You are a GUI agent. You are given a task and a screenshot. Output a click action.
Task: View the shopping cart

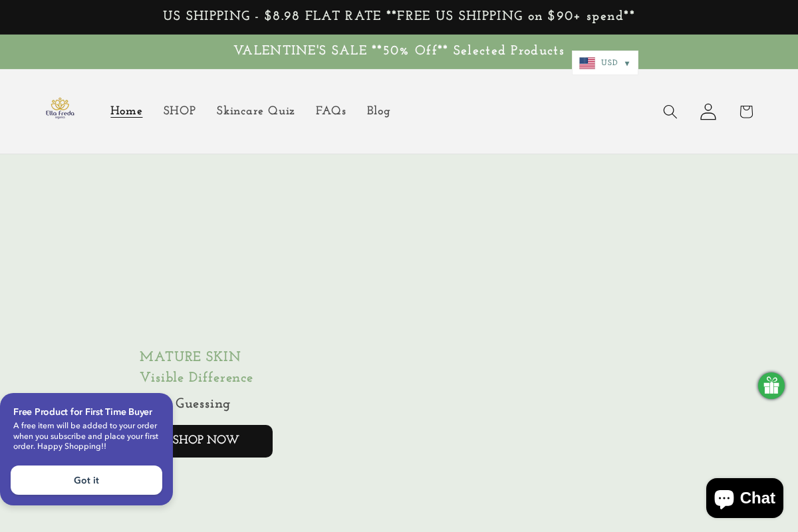coord(745,111)
